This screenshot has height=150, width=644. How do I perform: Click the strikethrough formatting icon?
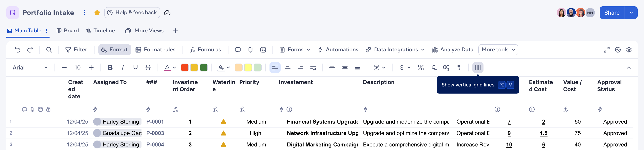[x=148, y=67]
